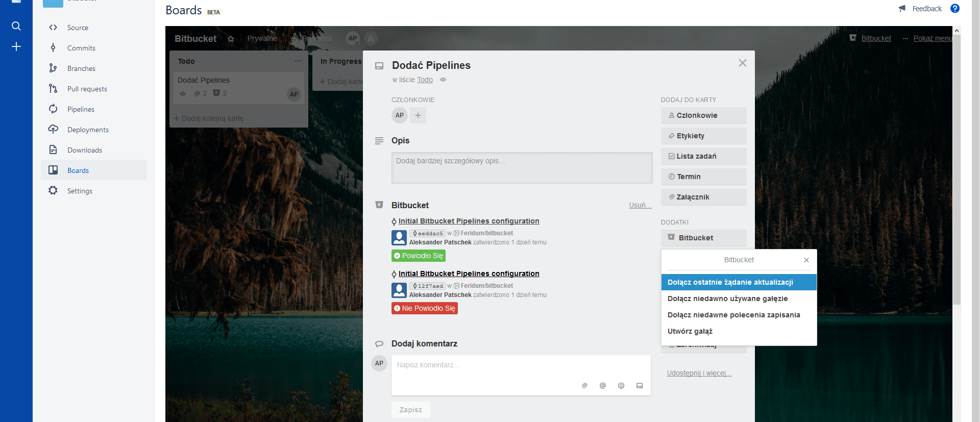Viewport: 980px width, 422px height.
Task: Click Załącznik attachment button
Action: (703, 197)
